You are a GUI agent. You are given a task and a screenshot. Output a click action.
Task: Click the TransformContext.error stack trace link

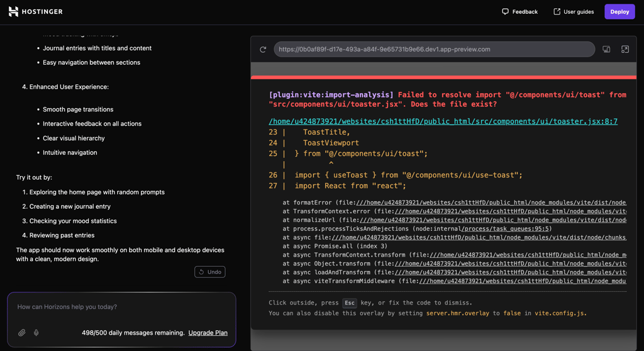[x=511, y=211]
